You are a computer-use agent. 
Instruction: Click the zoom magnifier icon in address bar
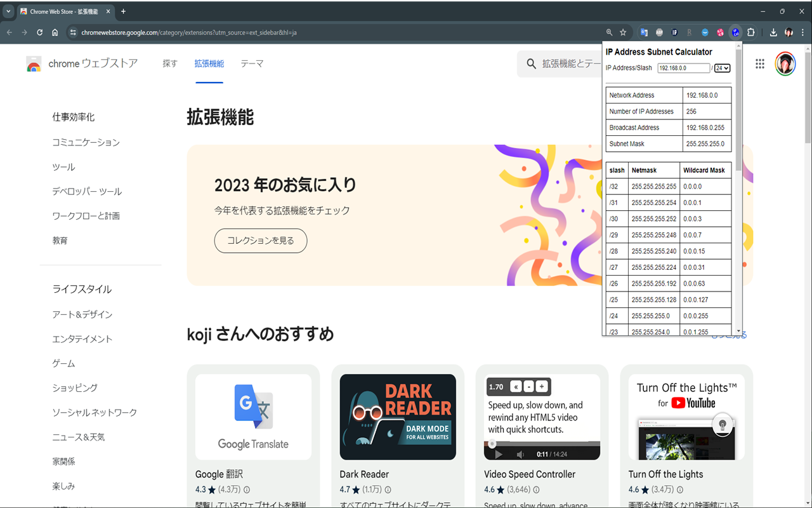[x=609, y=32]
